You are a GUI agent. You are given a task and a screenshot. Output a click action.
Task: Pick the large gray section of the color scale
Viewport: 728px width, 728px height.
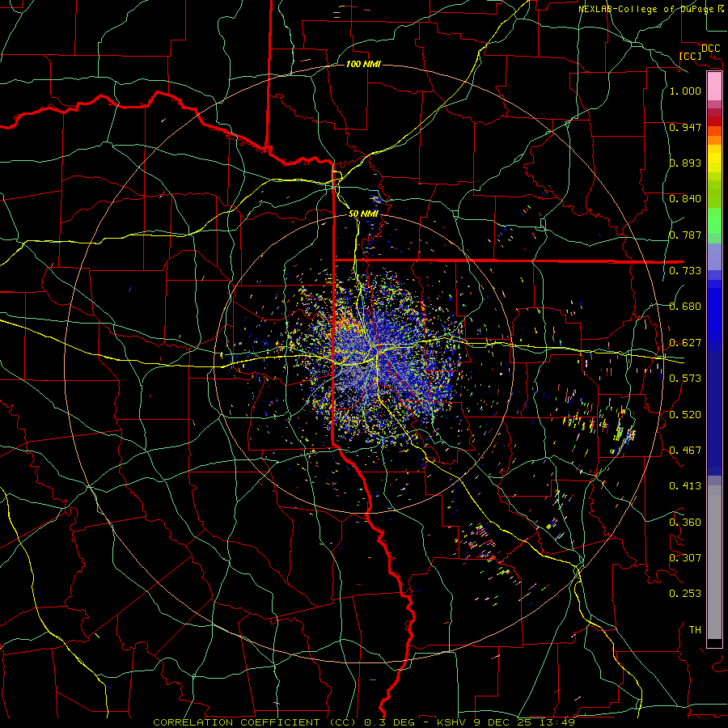coord(714,562)
